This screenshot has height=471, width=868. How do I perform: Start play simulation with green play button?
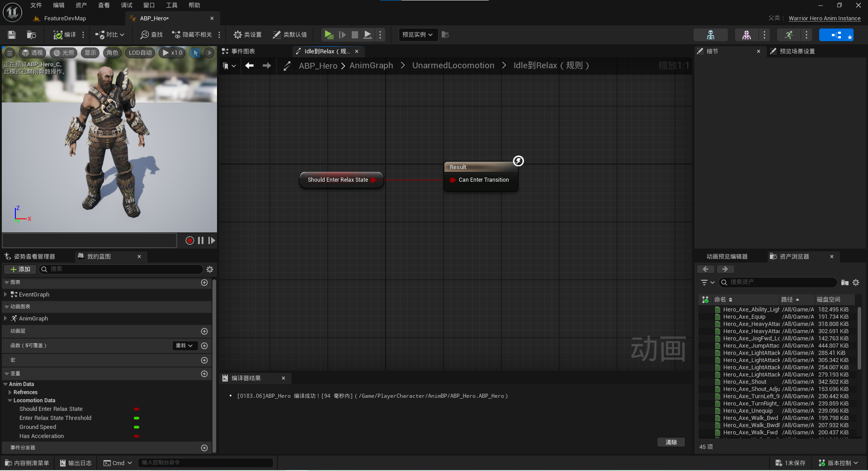[x=329, y=35]
